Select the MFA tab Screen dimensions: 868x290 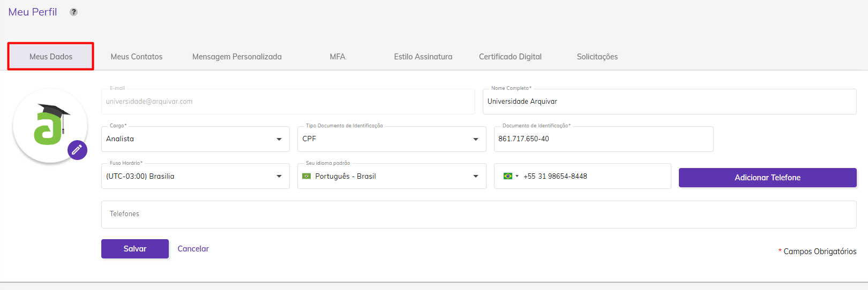point(338,57)
